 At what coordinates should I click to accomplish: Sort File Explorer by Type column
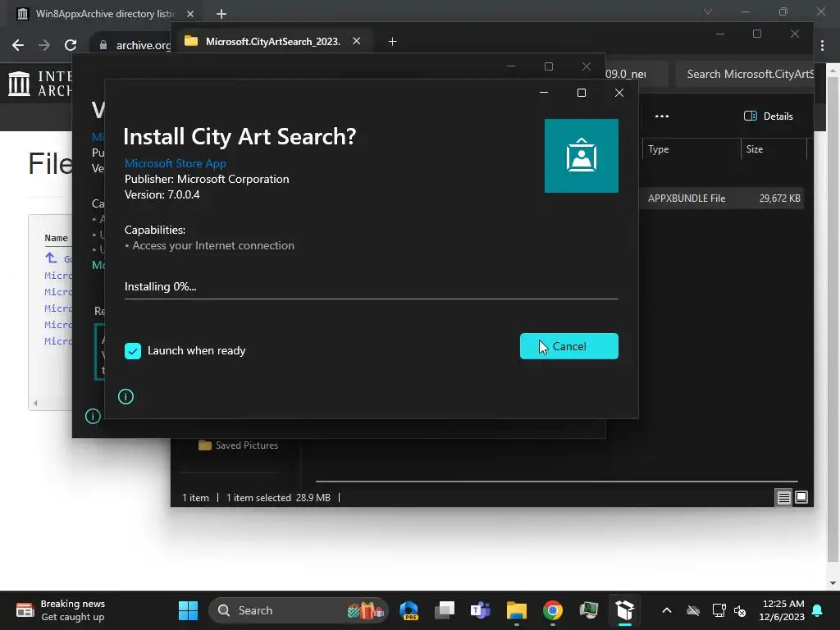(x=691, y=149)
